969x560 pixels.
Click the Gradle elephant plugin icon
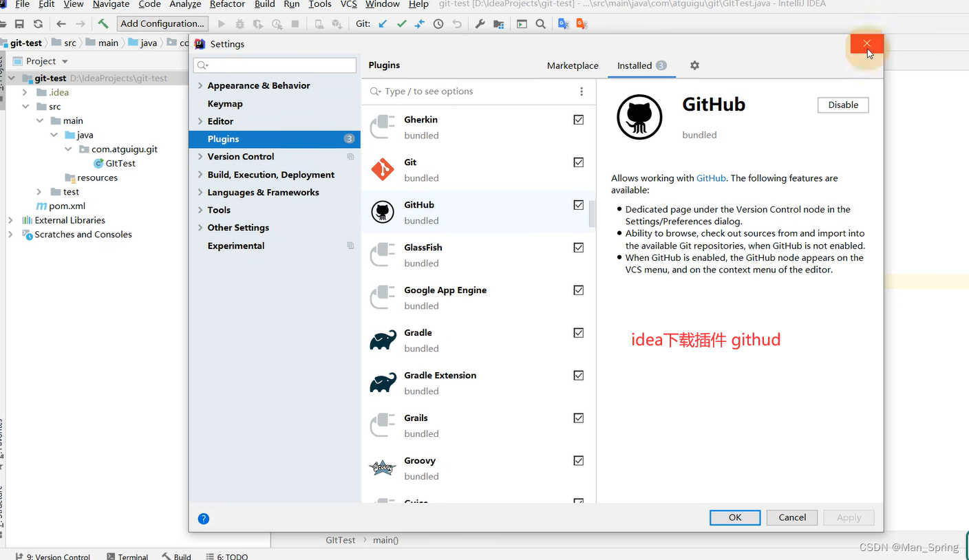(383, 340)
